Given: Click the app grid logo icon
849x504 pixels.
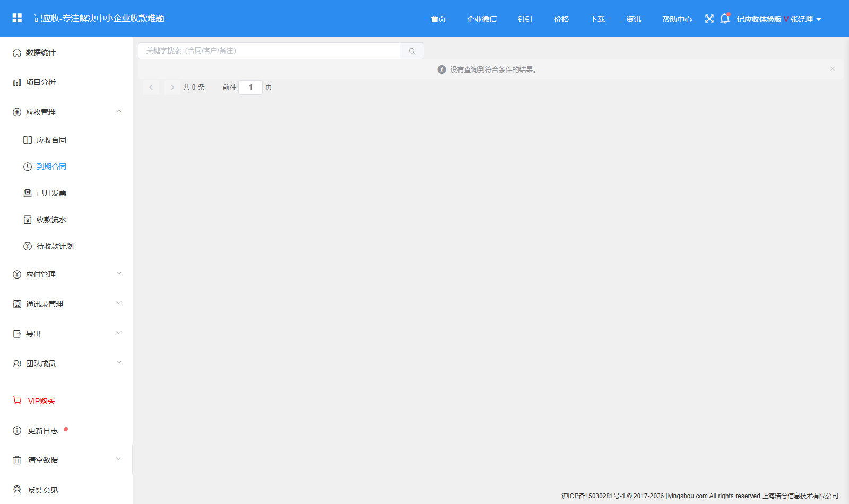Looking at the screenshot, I should pyautogui.click(x=17, y=18).
